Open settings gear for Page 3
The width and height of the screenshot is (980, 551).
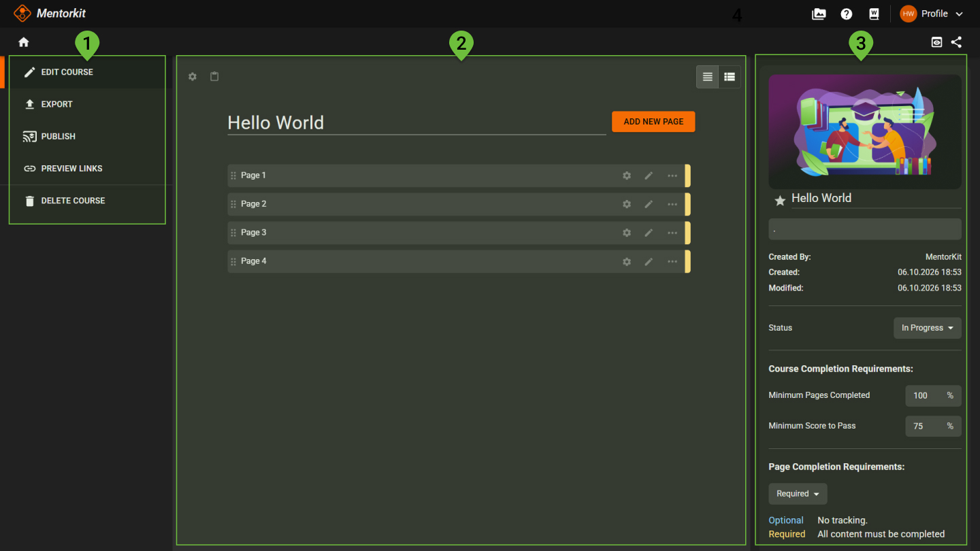[x=627, y=233]
